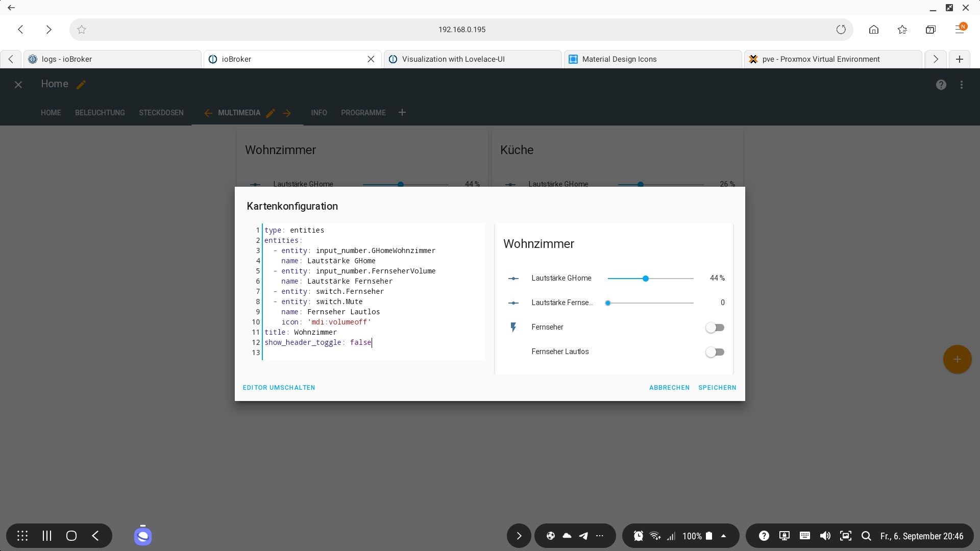Open the three-dot overflow menu in header
The width and height of the screenshot is (980, 551).
point(962,85)
